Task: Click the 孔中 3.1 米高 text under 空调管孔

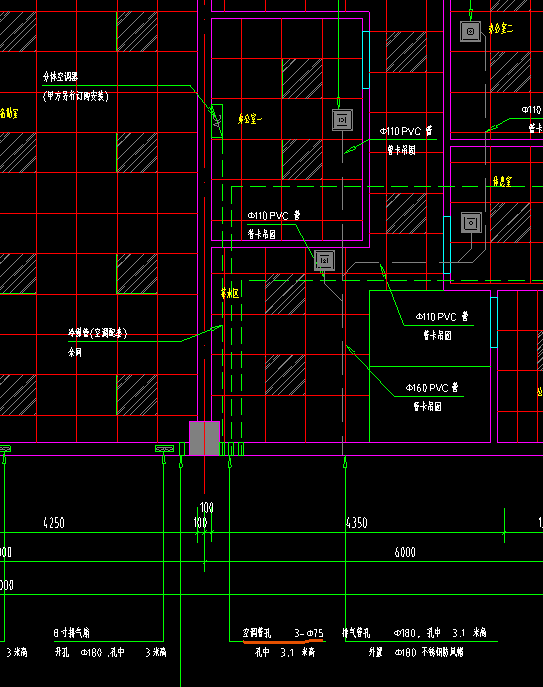Action: (285, 652)
